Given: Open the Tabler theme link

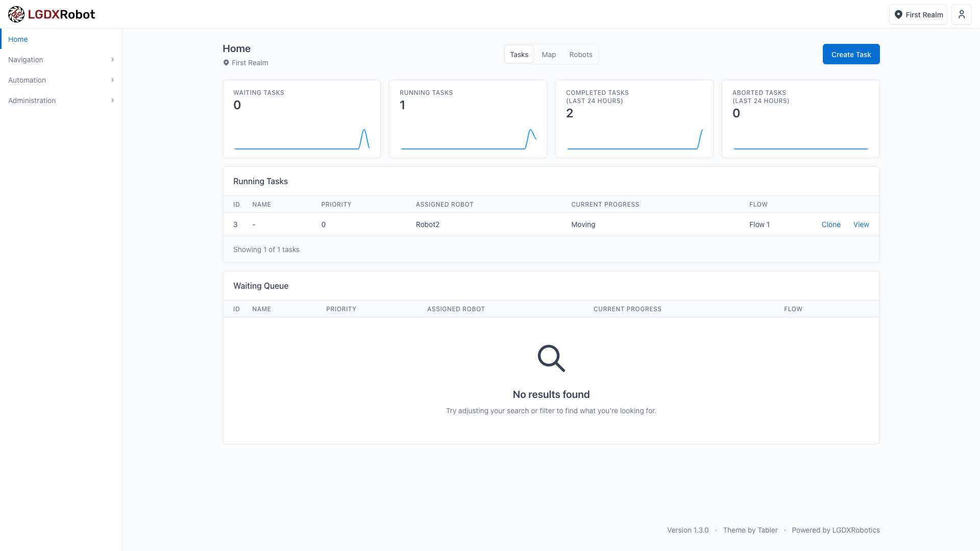Looking at the screenshot, I should pos(768,530).
